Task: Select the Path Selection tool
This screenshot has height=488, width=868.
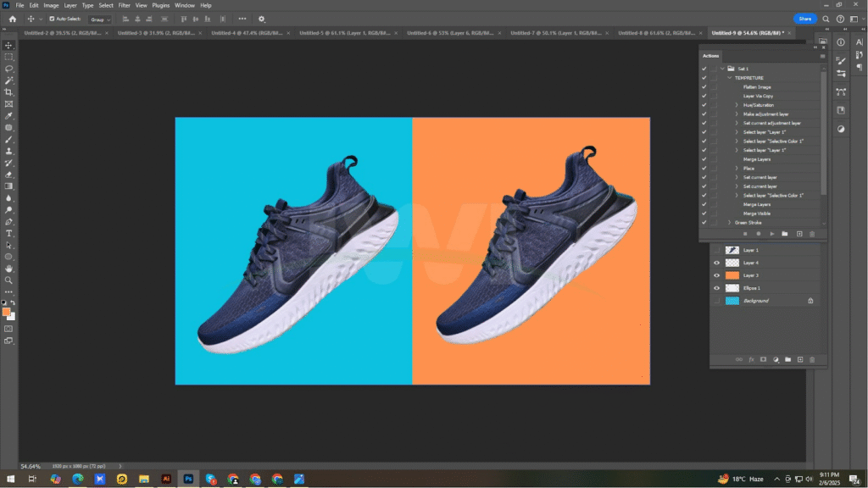Action: pyautogui.click(x=8, y=245)
